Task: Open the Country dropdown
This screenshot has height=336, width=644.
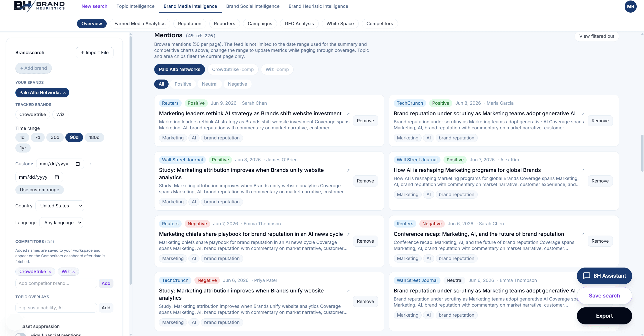Action: [x=60, y=206]
